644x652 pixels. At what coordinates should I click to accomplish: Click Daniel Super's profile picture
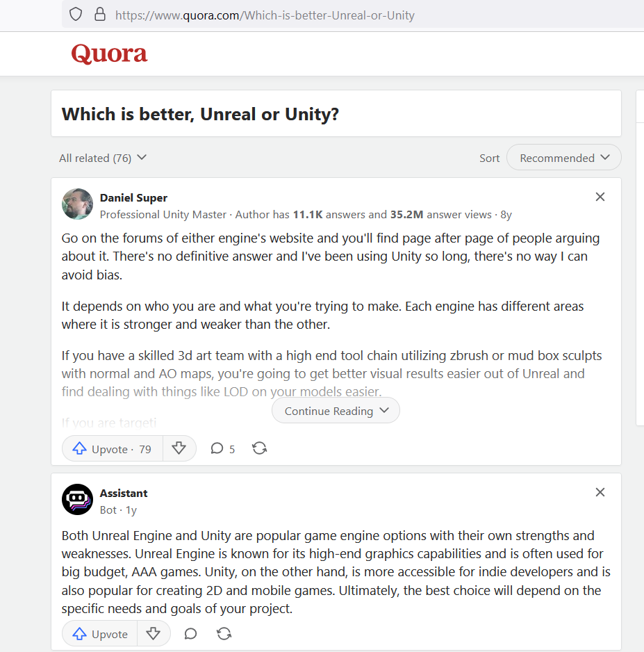click(77, 204)
